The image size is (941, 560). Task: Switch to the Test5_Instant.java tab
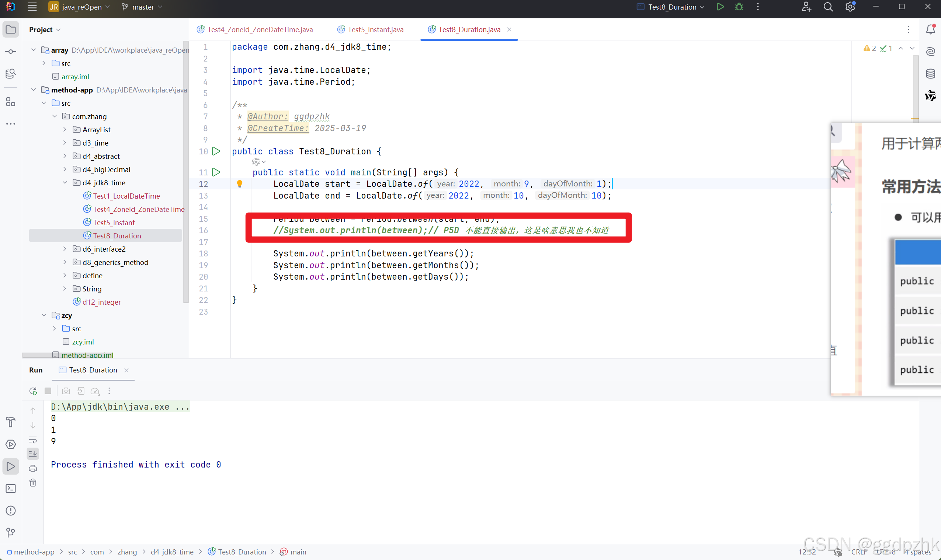pos(375,29)
